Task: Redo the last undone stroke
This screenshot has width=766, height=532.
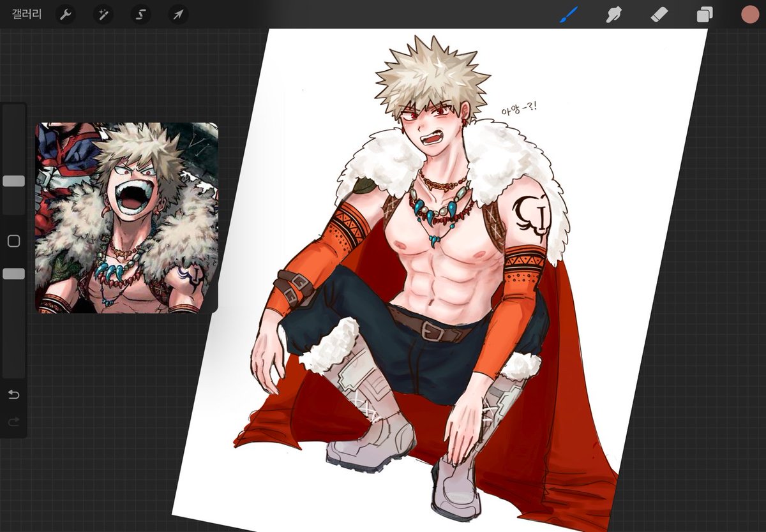Action: pyautogui.click(x=13, y=422)
